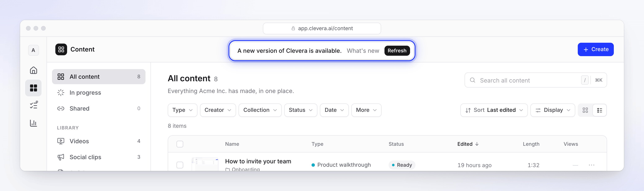The height and width of the screenshot is (191, 644).
Task: Expand the Creator filter dropdown
Action: (x=218, y=110)
